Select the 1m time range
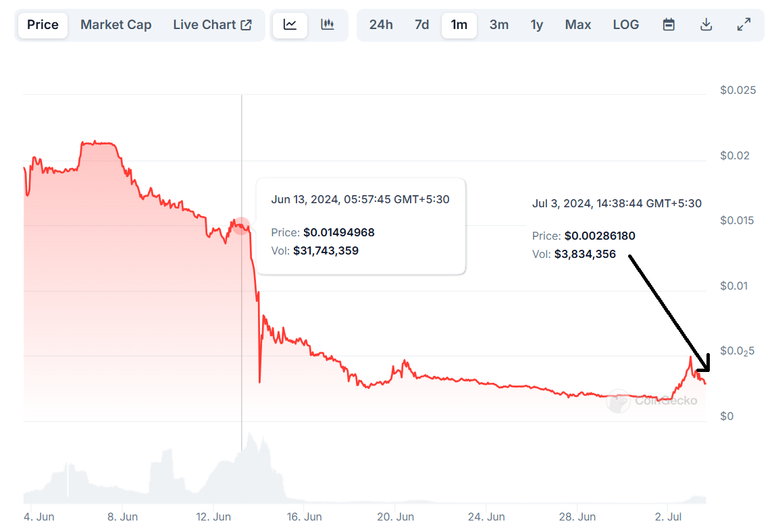Image resolution: width=774 pixels, height=532 pixels. pos(459,25)
